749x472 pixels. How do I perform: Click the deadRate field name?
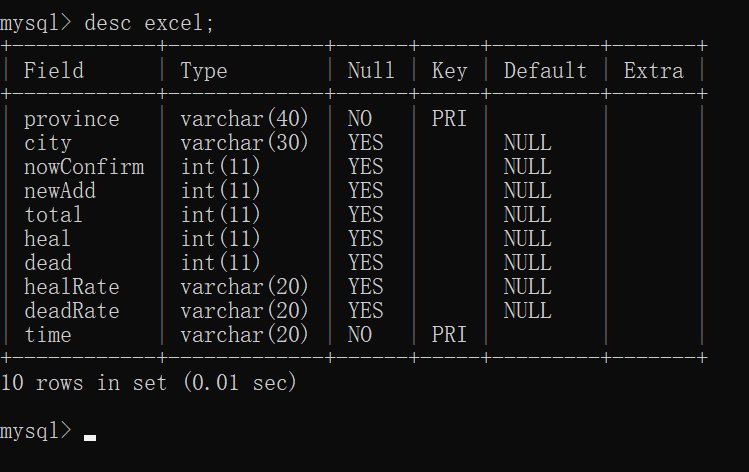[x=71, y=311]
